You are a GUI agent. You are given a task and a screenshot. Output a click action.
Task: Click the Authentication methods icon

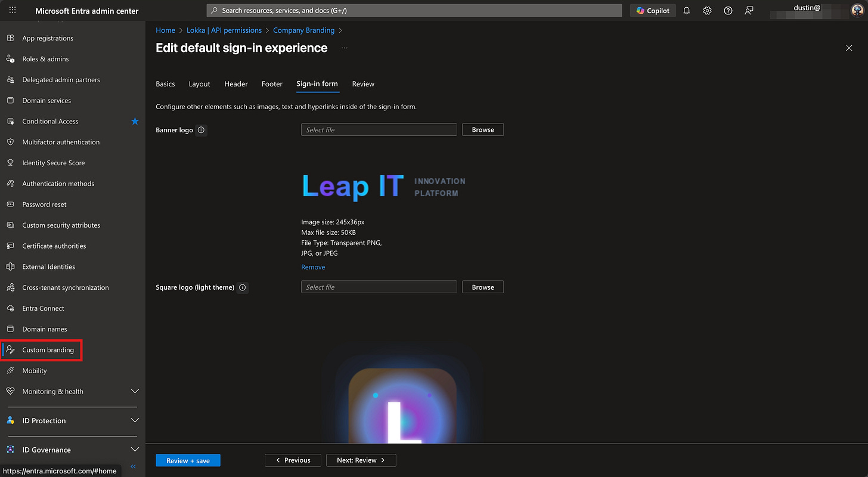tap(10, 184)
